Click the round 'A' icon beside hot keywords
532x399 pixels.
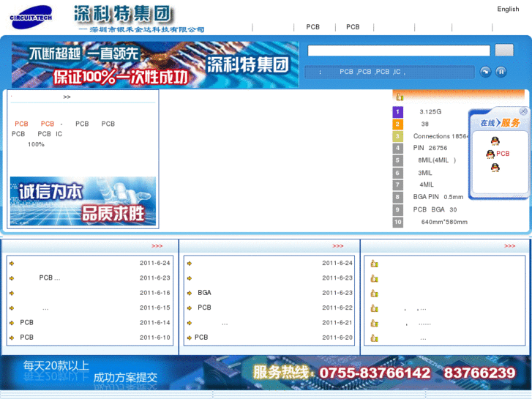tap(501, 72)
